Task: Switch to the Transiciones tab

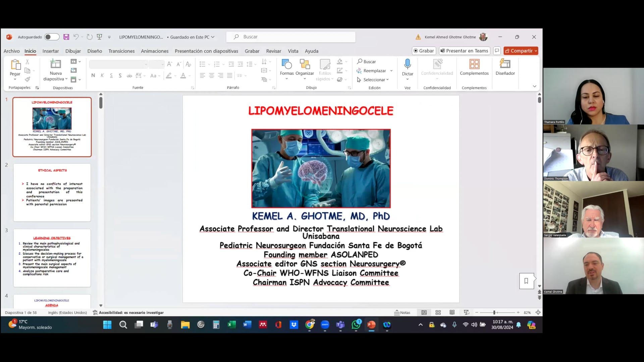Action: 121,51
